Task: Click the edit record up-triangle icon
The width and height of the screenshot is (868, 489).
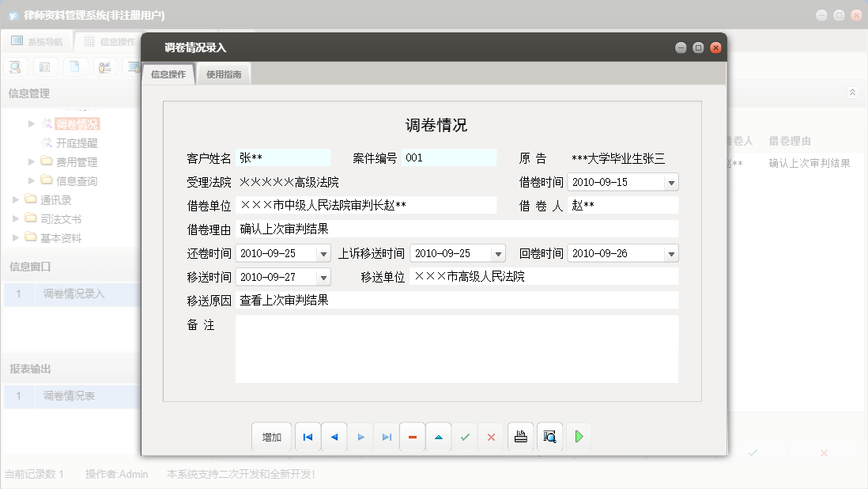Action: (439, 437)
